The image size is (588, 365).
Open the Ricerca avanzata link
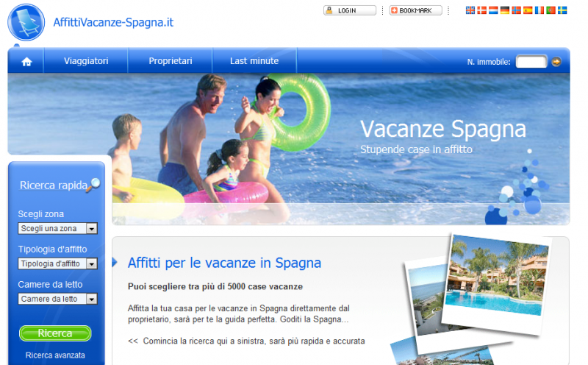(x=55, y=355)
